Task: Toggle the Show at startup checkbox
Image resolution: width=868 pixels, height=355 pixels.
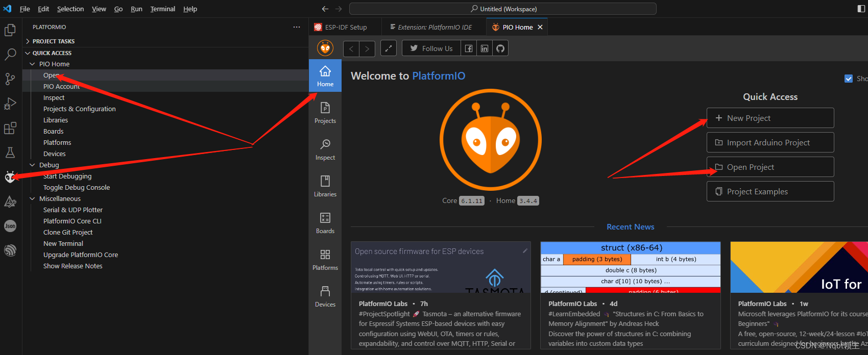Action: (849, 79)
